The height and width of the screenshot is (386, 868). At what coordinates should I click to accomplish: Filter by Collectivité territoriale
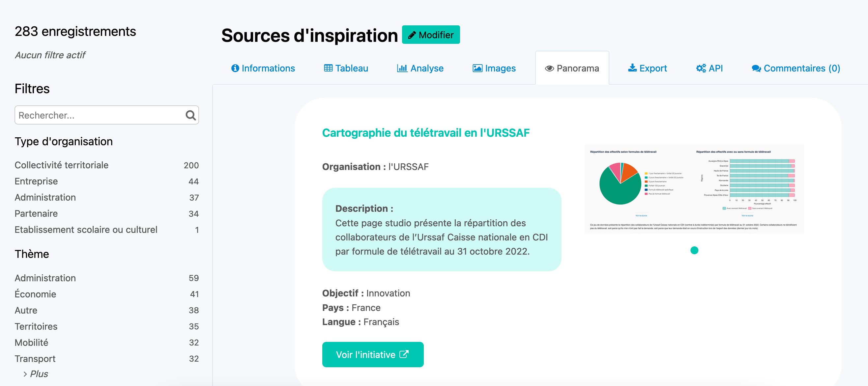pyautogui.click(x=61, y=165)
